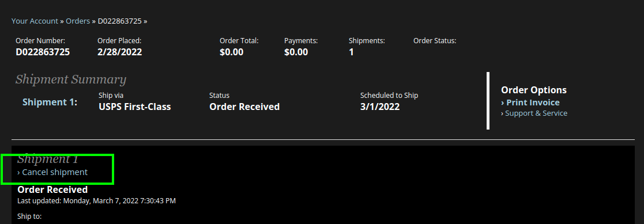
Task: Cancel shipment via the Cancel shipment link
Action: coord(52,172)
